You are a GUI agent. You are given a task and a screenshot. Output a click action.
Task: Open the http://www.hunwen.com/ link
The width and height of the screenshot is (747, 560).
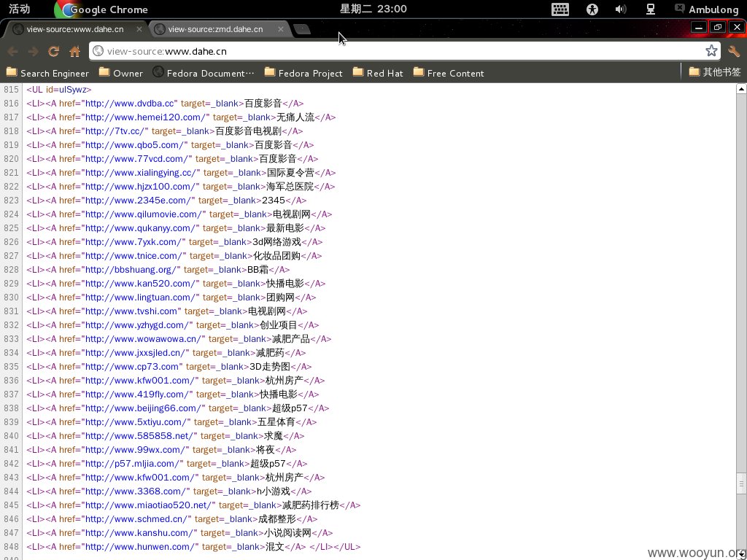[140, 546]
